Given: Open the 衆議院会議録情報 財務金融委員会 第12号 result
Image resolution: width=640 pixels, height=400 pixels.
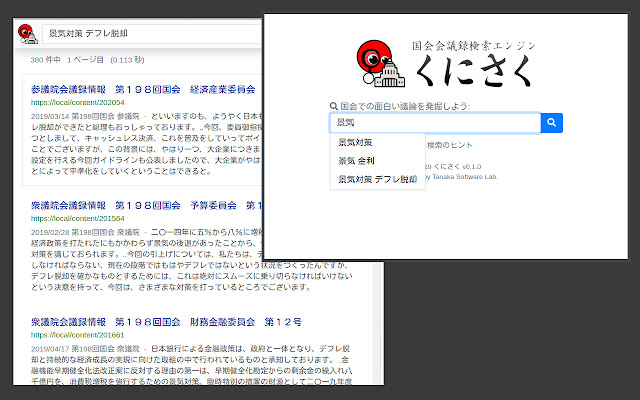Looking at the screenshot, I should tap(166, 322).
